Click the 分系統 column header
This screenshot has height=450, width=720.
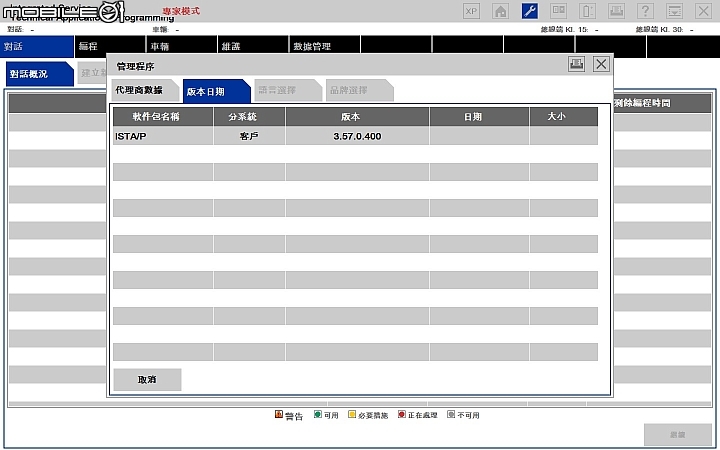coord(249,117)
